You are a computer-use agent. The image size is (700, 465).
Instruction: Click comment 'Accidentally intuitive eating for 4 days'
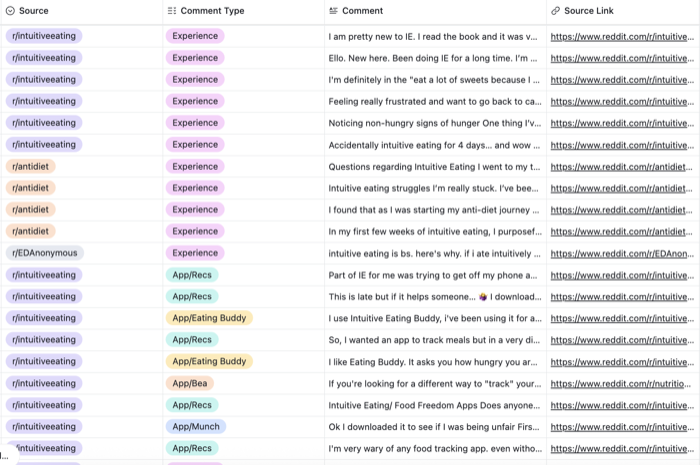[x=434, y=145]
